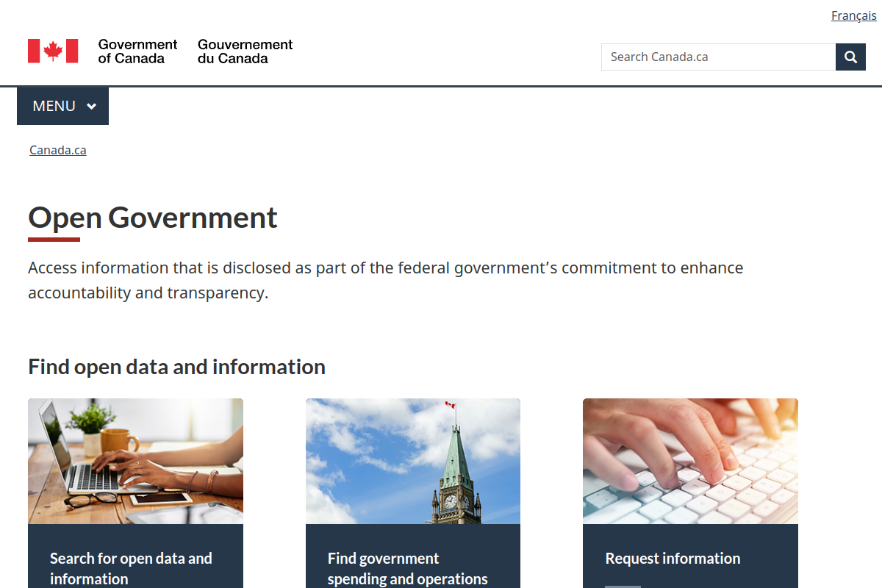882x588 pixels.
Task: Focus the Search Canada.ca field
Action: click(x=718, y=57)
